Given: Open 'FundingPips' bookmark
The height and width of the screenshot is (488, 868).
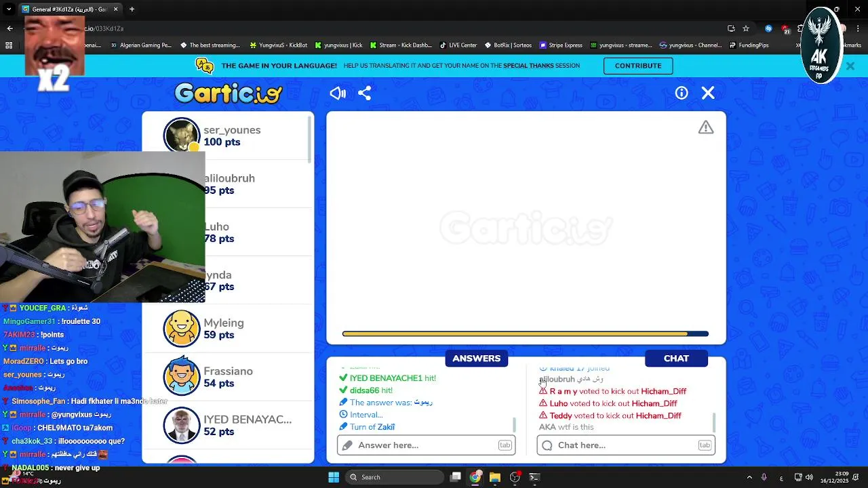Looking at the screenshot, I should pos(749,45).
